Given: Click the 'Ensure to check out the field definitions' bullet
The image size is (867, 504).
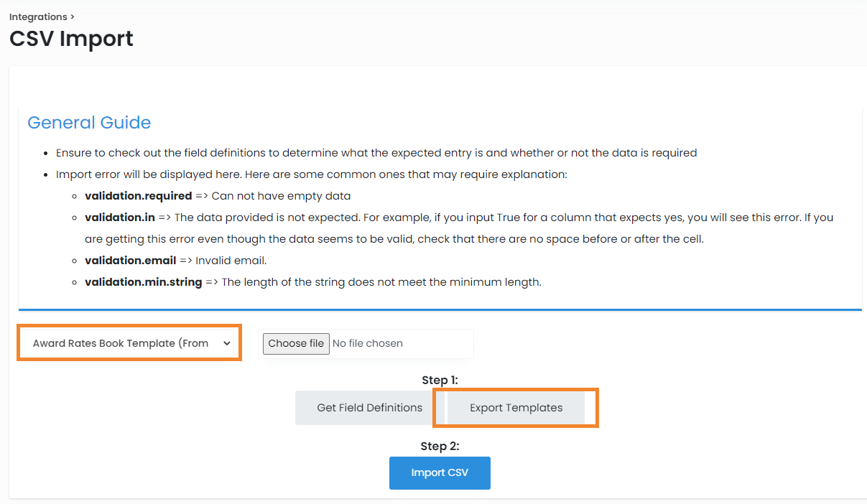Looking at the screenshot, I should (376, 153).
